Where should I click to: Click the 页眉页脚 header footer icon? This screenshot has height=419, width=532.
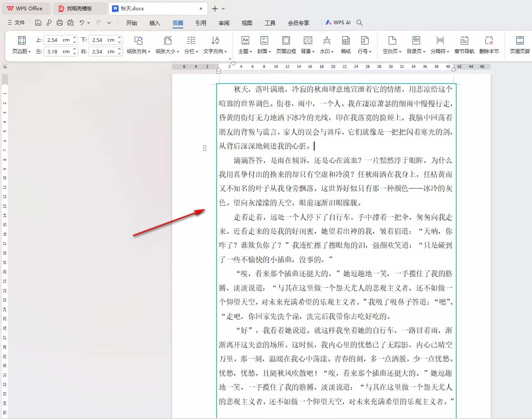click(520, 45)
